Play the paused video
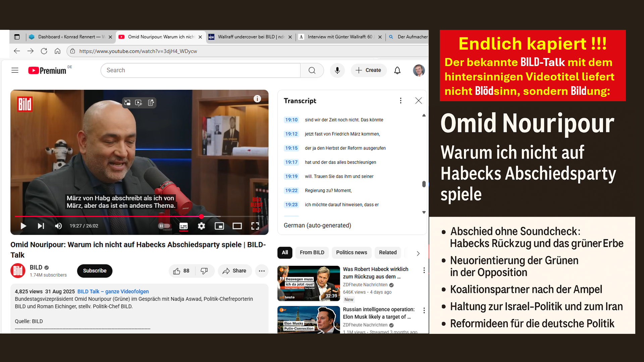Screen dimensions: 644x362 click(23, 226)
